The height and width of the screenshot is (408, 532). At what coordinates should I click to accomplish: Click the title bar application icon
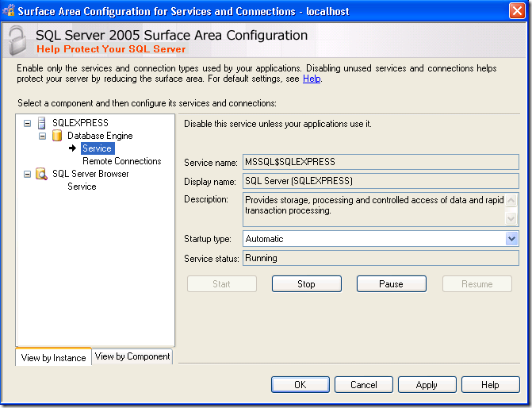[x=9, y=10]
